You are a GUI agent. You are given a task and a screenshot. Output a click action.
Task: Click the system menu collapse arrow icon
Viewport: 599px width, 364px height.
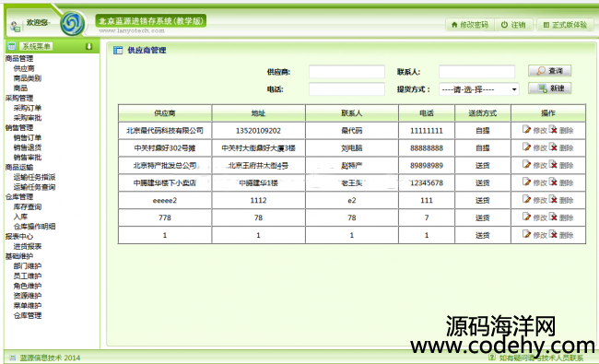click(88, 46)
